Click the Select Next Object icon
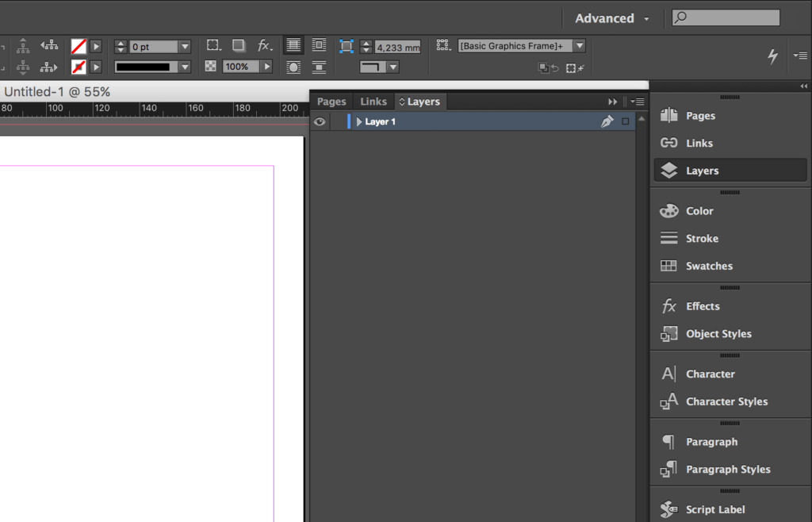 coord(48,67)
